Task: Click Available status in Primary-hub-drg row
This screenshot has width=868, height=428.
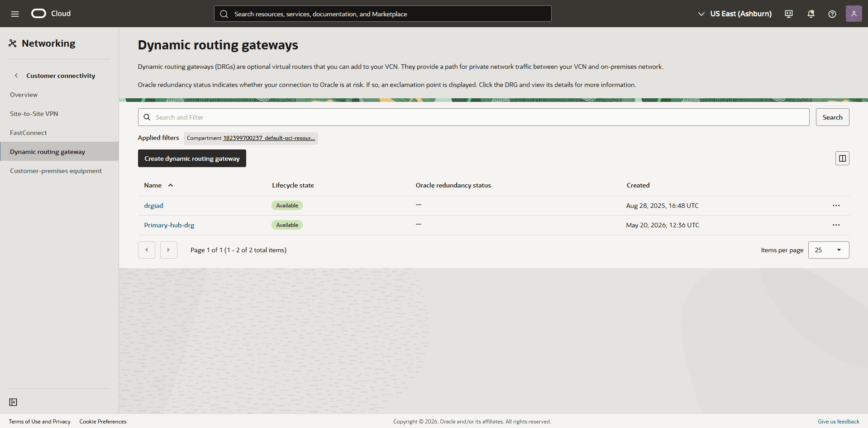Action: 287,225
